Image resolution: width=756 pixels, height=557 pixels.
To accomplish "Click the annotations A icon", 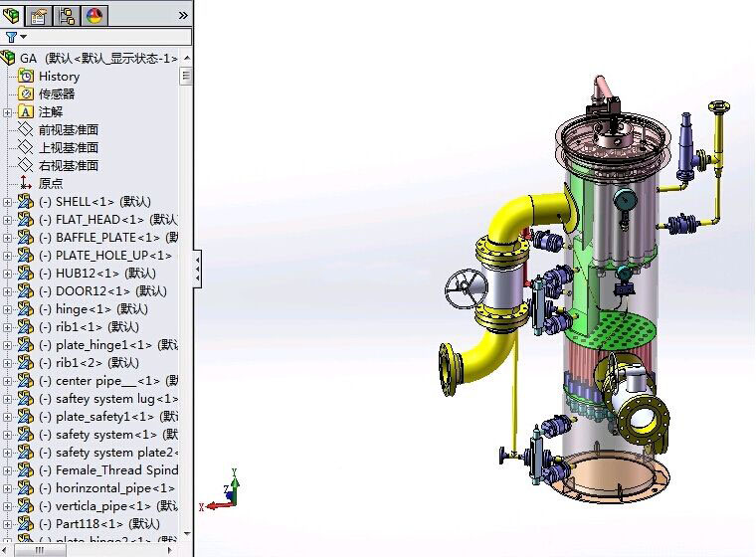I will pos(26,112).
